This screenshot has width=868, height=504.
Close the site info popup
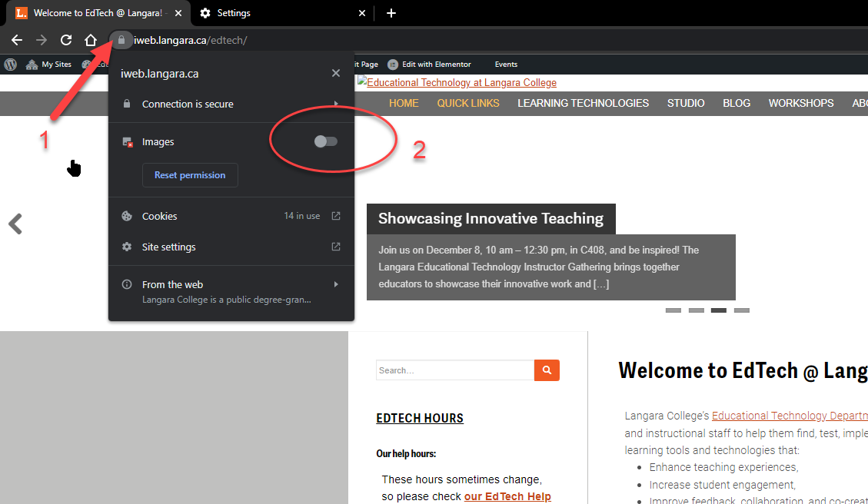(336, 74)
